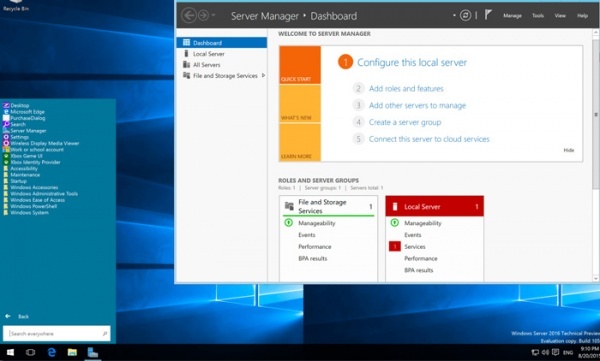Open the Manage menu
This screenshot has width=600, height=361.
(512, 16)
